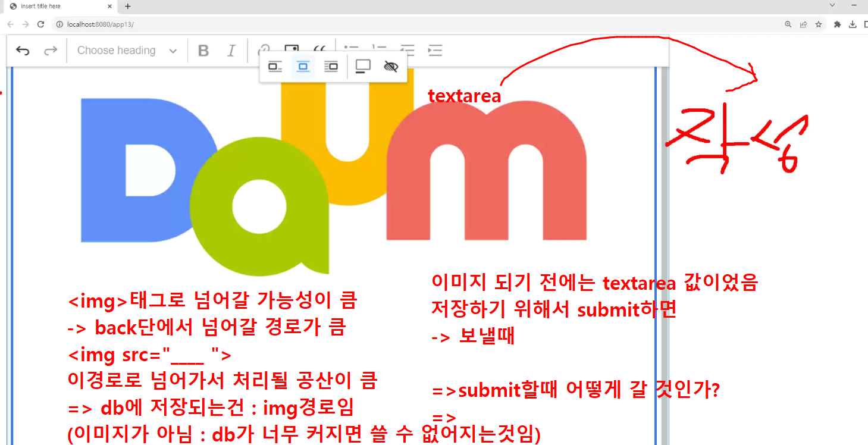
Task: Go back to the previous page
Action: [11, 24]
